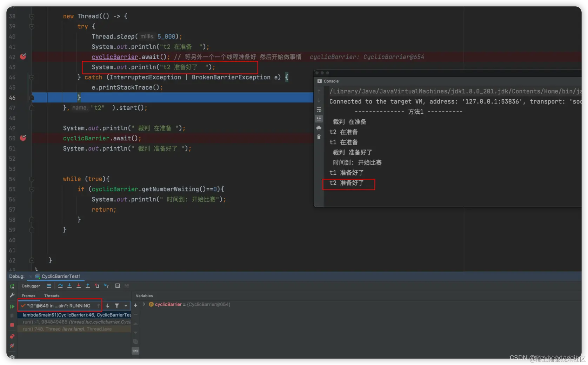Image resolution: width=588 pixels, height=365 pixels.
Task: Select the Threads tab
Action: coord(52,296)
